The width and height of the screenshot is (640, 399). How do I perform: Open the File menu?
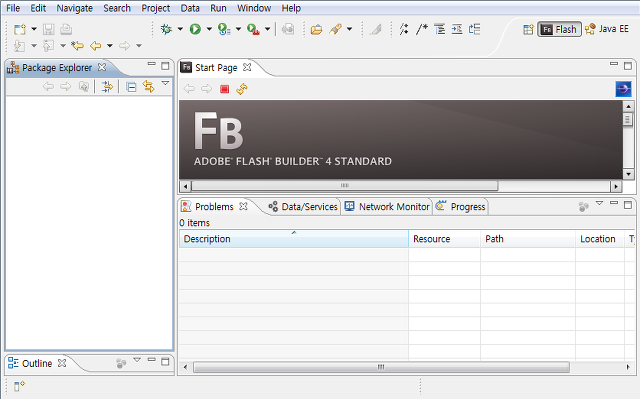pyautogui.click(x=13, y=8)
